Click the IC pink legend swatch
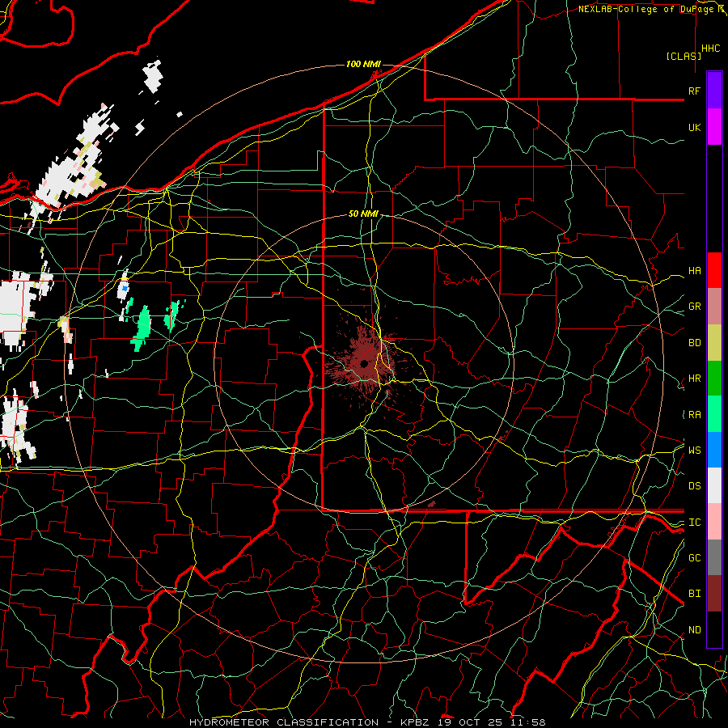 (x=714, y=522)
